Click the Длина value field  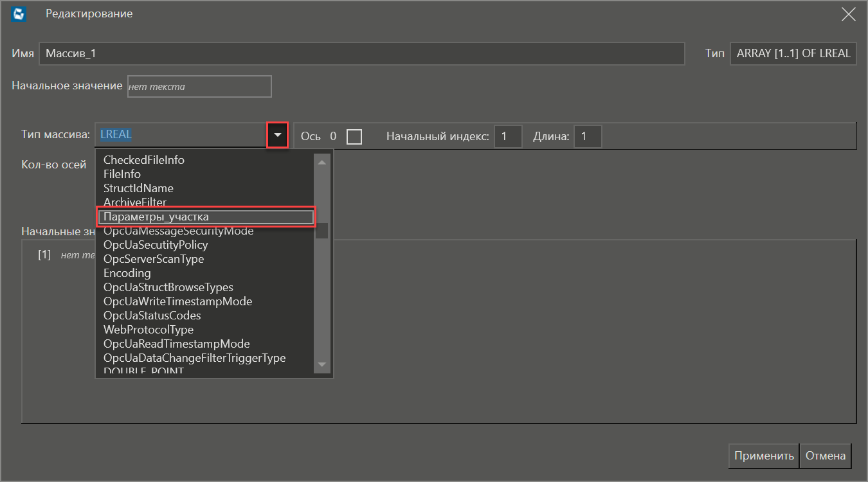pyautogui.click(x=588, y=136)
